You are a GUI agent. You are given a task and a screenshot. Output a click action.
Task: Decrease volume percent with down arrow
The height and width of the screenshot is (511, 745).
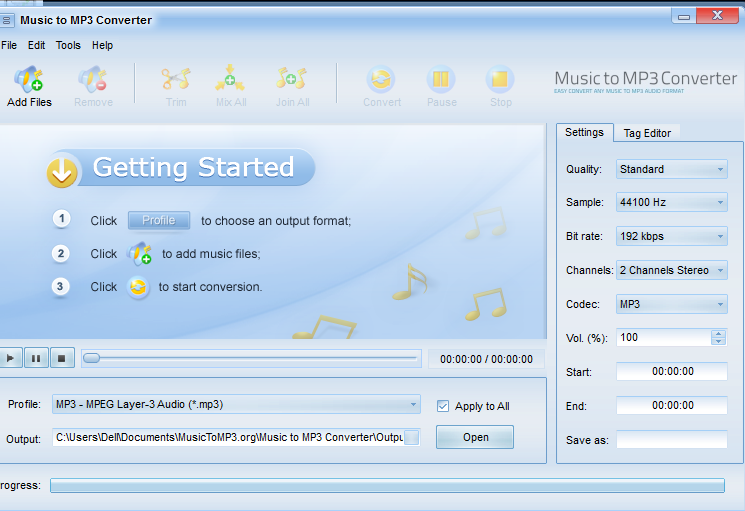point(718,341)
